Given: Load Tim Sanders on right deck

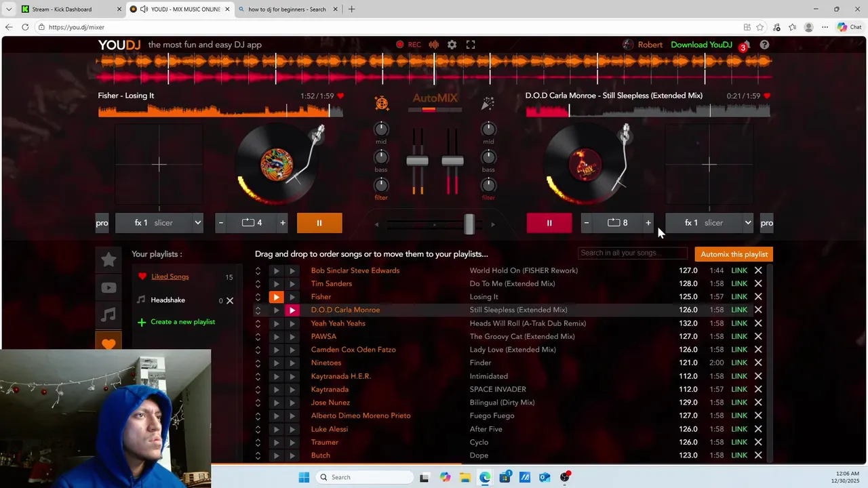Looking at the screenshot, I should (292, 284).
